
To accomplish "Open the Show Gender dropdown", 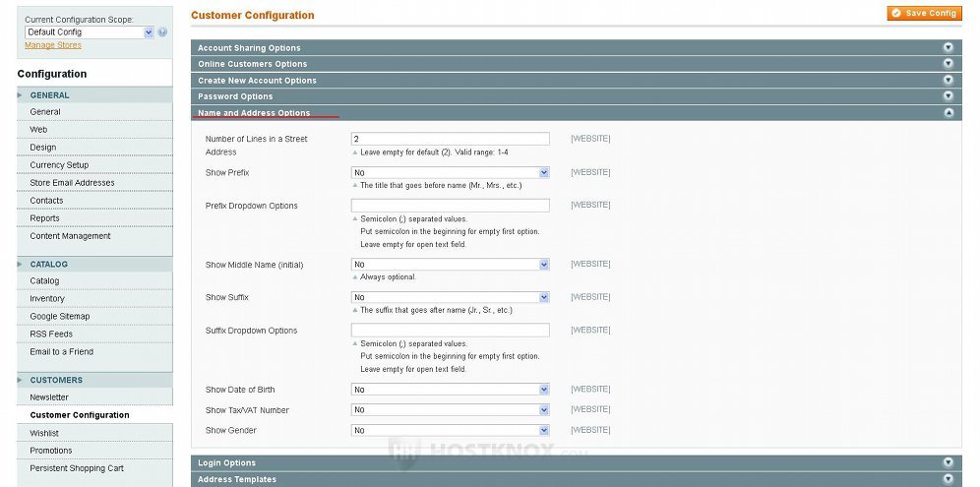I will [x=450, y=430].
